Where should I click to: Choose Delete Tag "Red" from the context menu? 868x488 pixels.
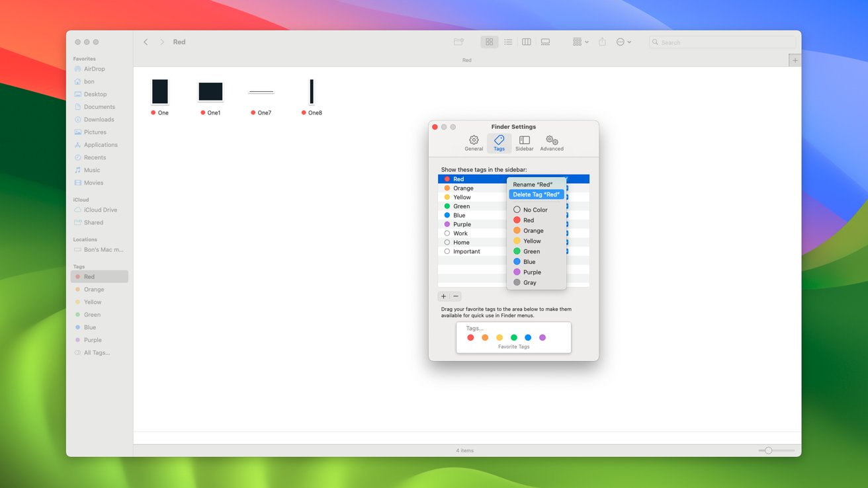point(537,194)
